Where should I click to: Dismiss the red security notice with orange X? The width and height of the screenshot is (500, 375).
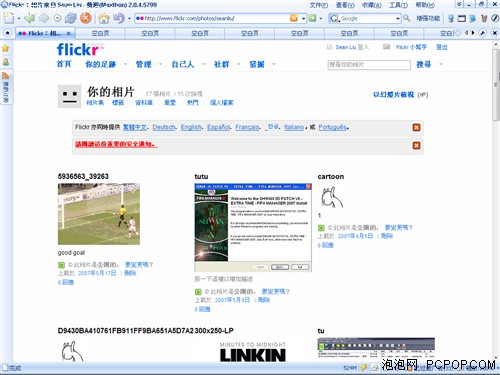tap(416, 145)
